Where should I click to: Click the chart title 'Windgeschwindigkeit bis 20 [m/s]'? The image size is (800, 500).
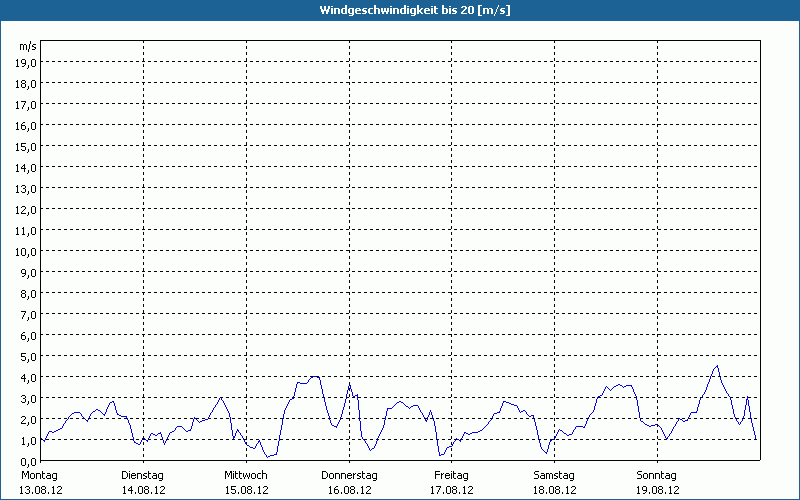(415, 10)
